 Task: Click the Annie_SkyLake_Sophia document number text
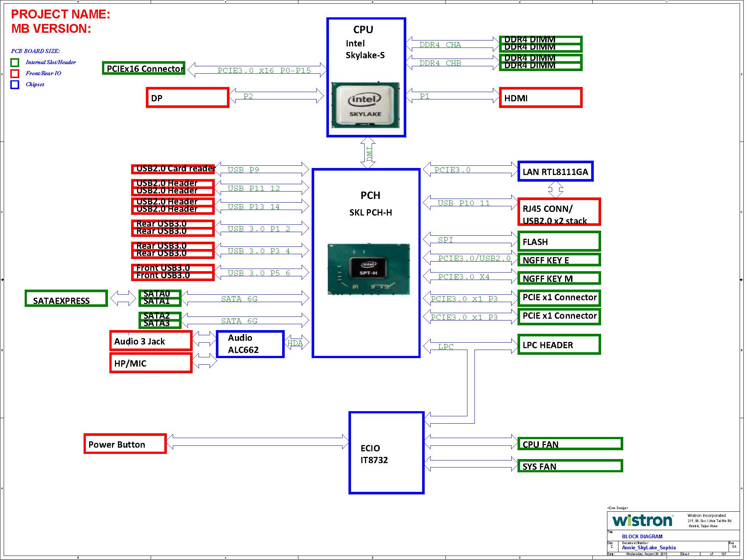pyautogui.click(x=649, y=548)
